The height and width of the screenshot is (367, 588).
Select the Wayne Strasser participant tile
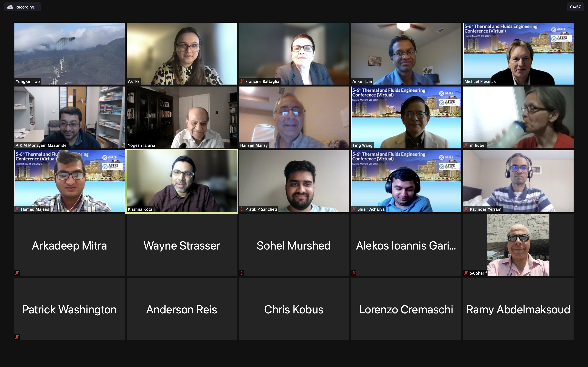point(182,245)
